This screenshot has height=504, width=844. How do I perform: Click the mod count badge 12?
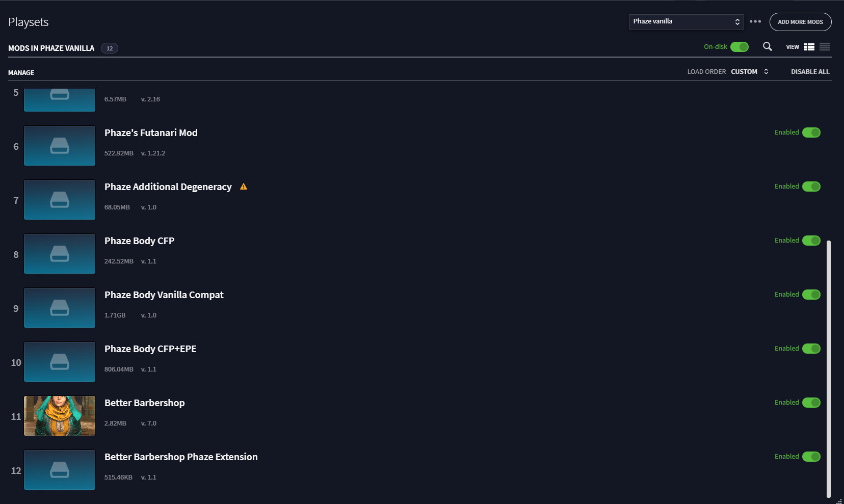(110, 48)
